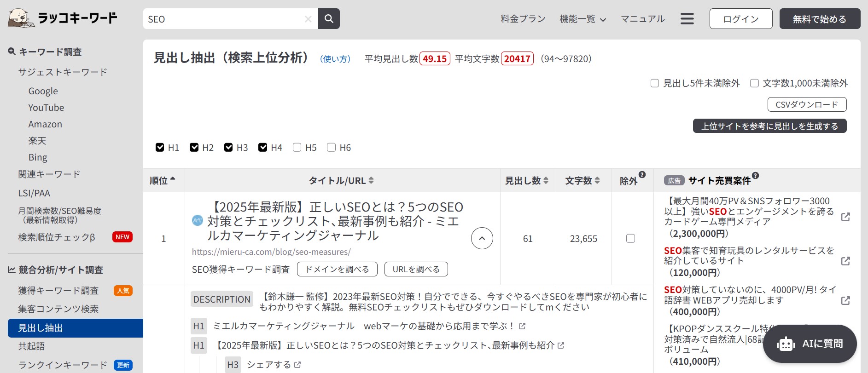Collapse the rank 1 headings with chevron button
Image resolution: width=868 pixels, height=373 pixels.
482,238
